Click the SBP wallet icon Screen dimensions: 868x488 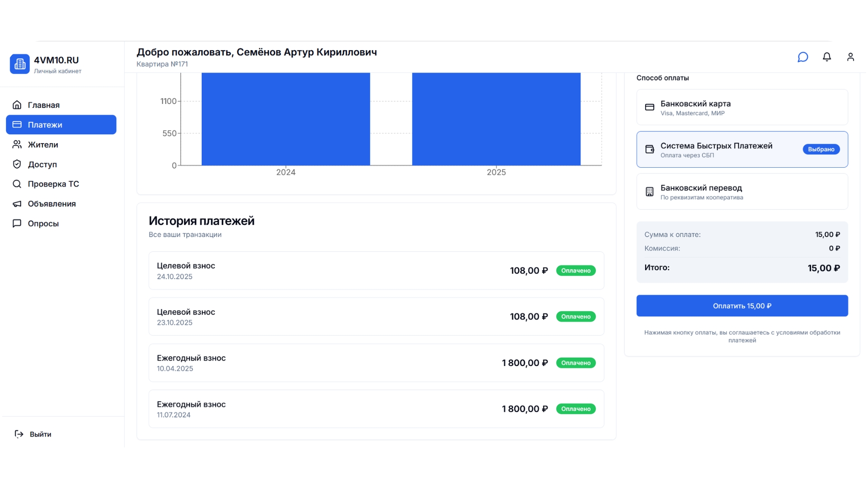(x=649, y=150)
